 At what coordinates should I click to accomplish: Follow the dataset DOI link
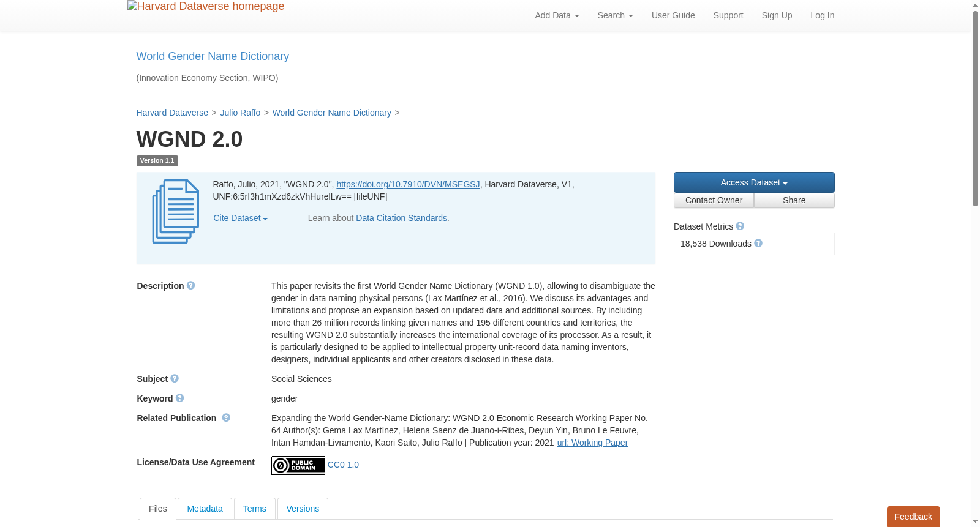coord(408,184)
